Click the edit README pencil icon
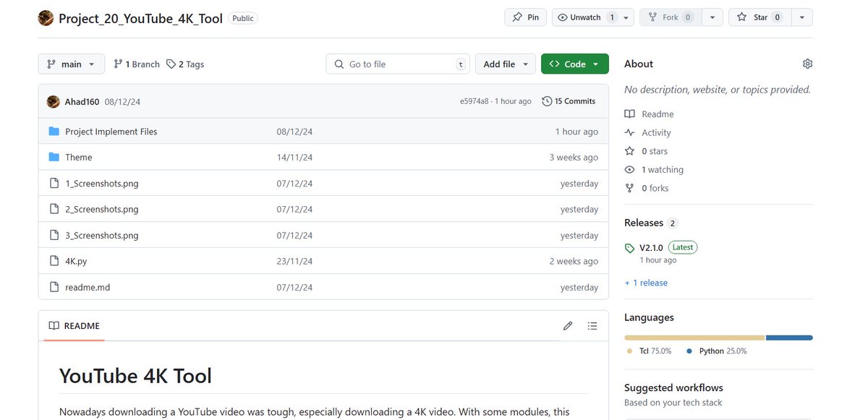The image size is (868, 420). point(568,326)
